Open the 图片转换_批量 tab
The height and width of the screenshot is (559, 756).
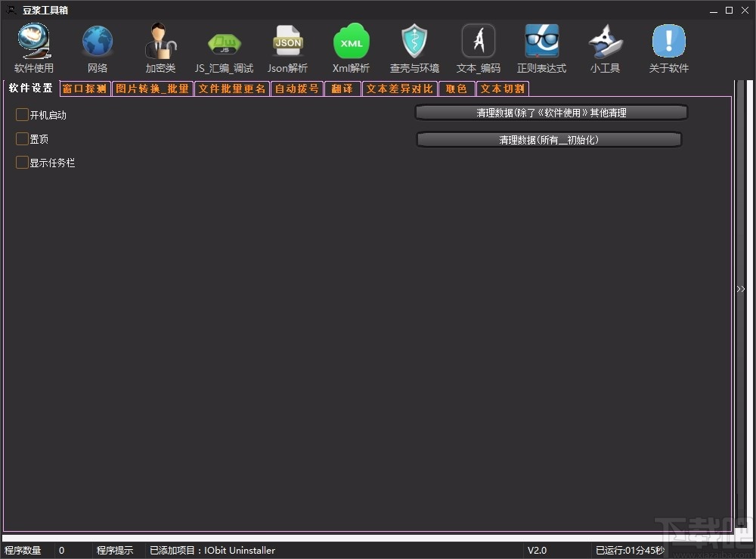click(153, 89)
